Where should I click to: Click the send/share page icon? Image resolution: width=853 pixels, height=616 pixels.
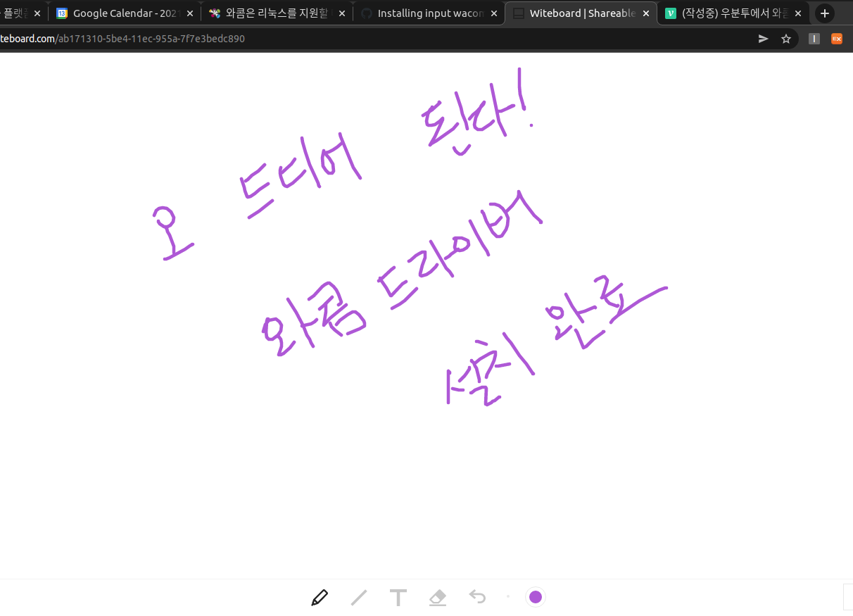pos(763,39)
